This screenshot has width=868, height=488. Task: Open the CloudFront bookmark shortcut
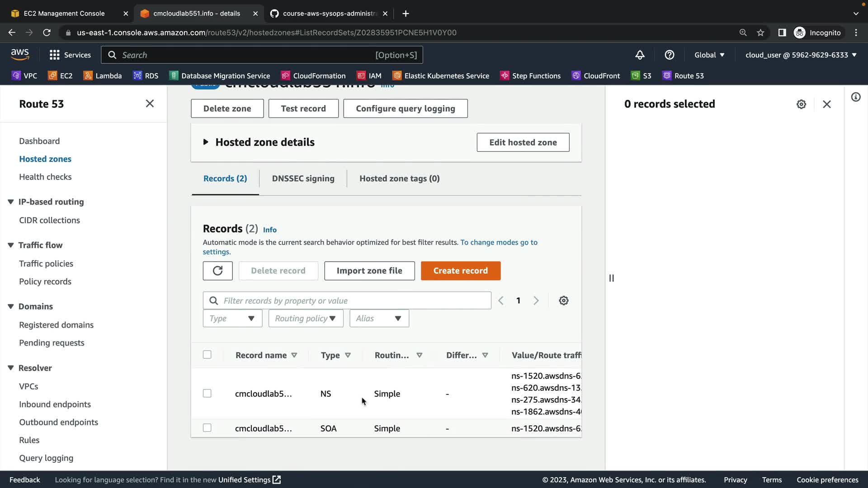click(595, 76)
